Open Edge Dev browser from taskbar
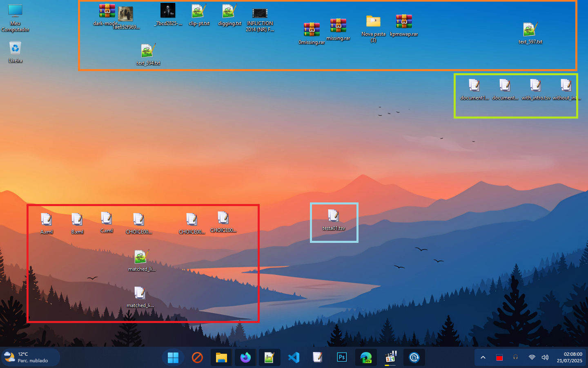 pyautogui.click(x=366, y=357)
